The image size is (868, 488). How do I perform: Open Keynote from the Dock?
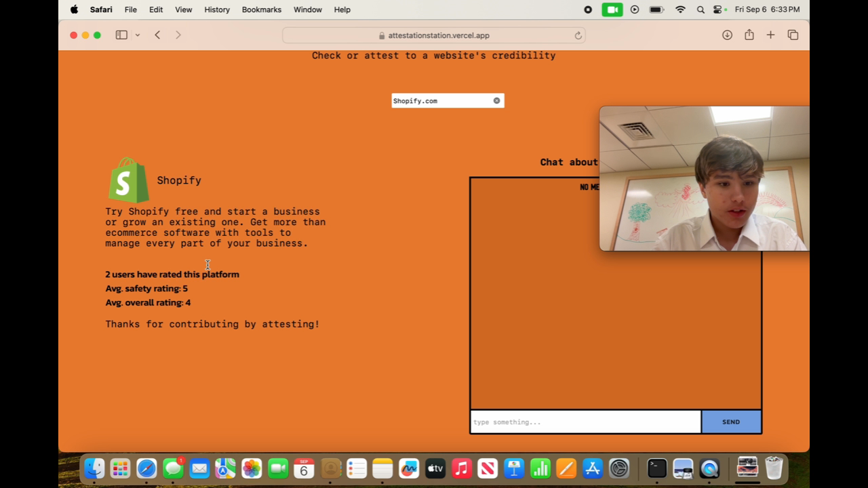514,468
